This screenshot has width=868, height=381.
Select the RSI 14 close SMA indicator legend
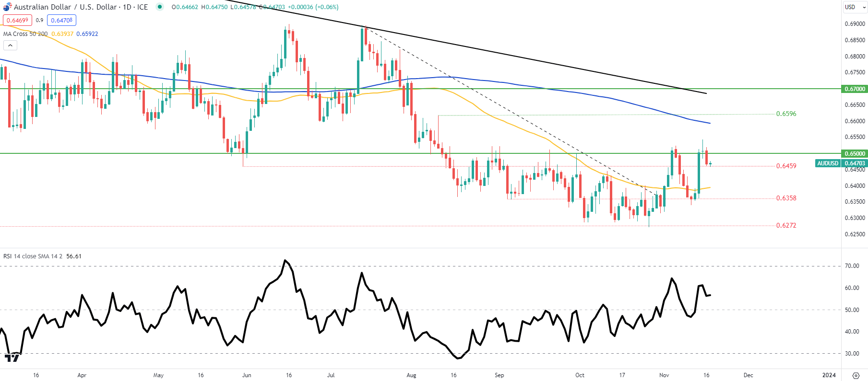[33, 256]
